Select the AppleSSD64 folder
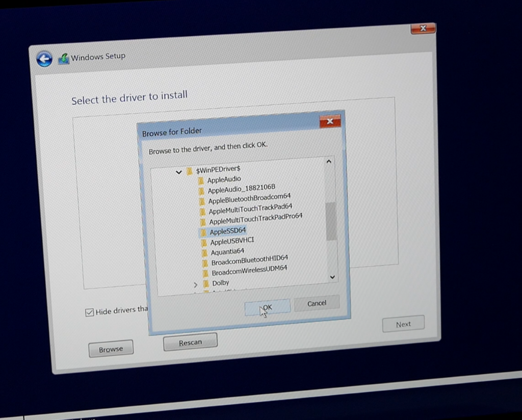The image size is (522, 420). [228, 231]
